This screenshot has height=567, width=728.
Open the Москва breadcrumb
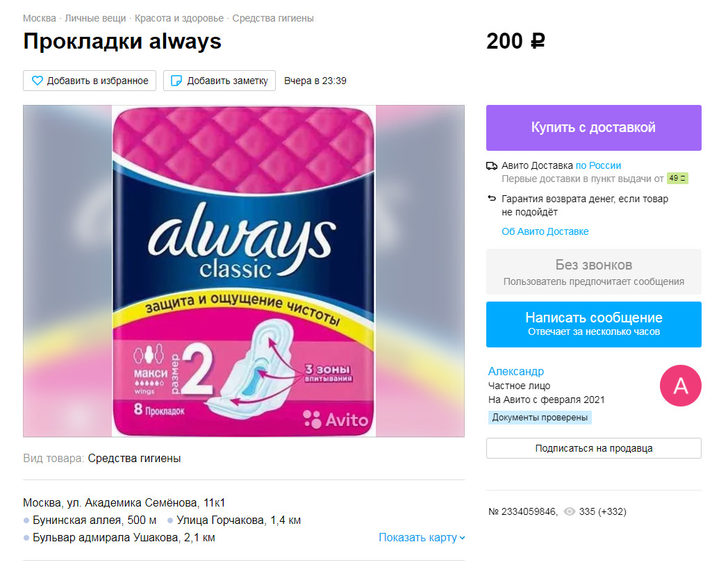40,18
